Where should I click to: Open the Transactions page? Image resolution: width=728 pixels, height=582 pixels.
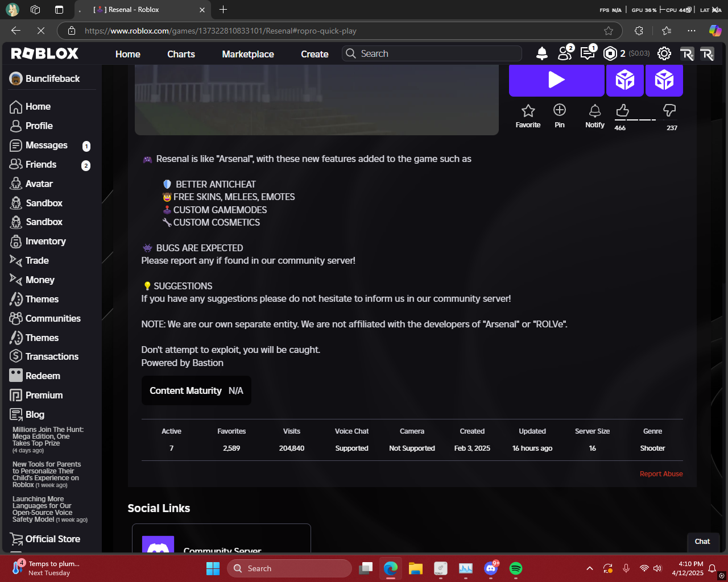click(x=44, y=357)
